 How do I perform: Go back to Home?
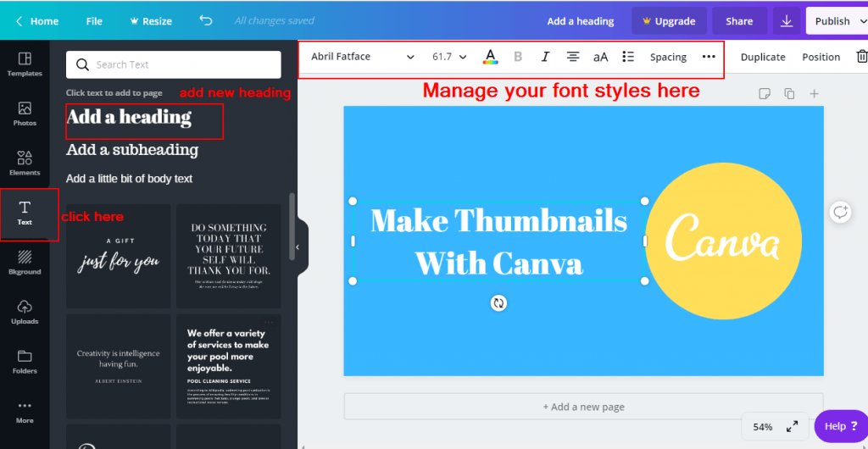click(x=37, y=21)
